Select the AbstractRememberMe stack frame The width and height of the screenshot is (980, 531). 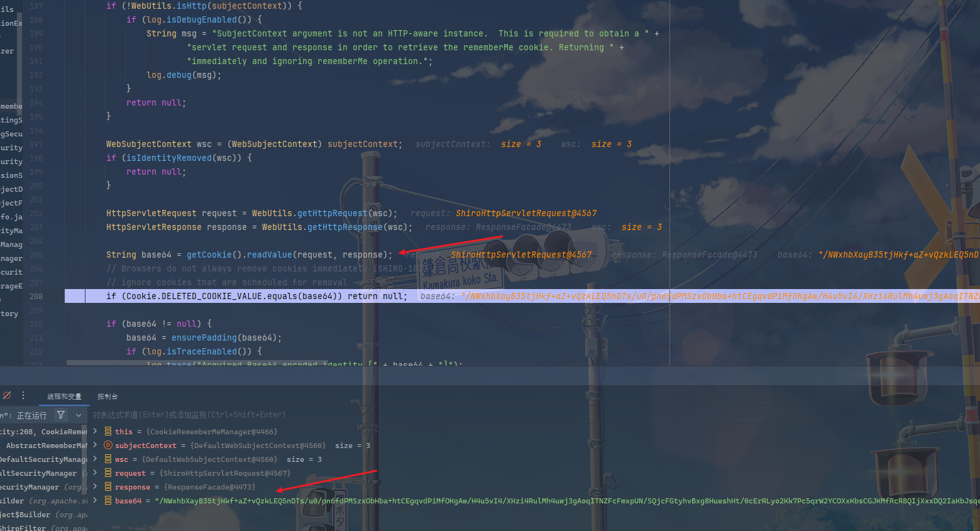click(x=44, y=446)
